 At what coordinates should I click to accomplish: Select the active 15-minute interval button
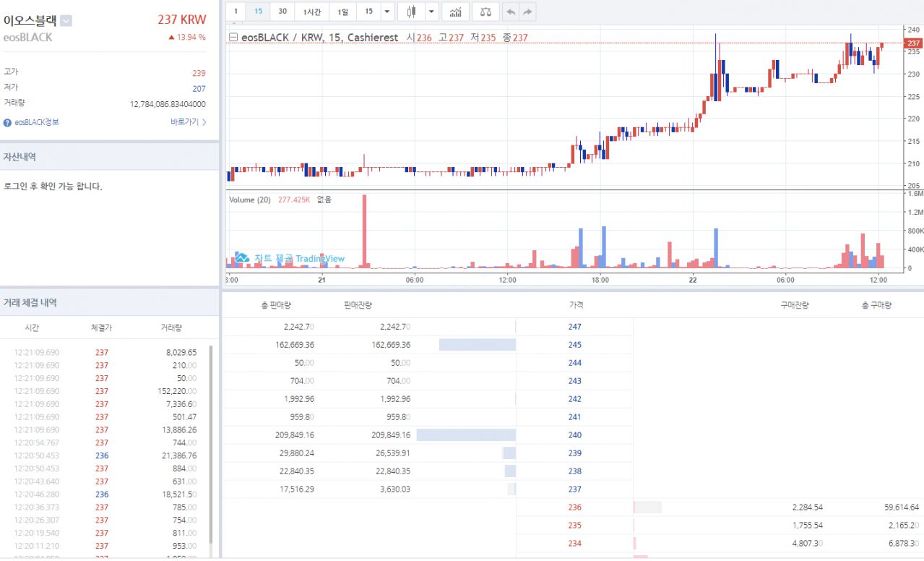tap(258, 12)
